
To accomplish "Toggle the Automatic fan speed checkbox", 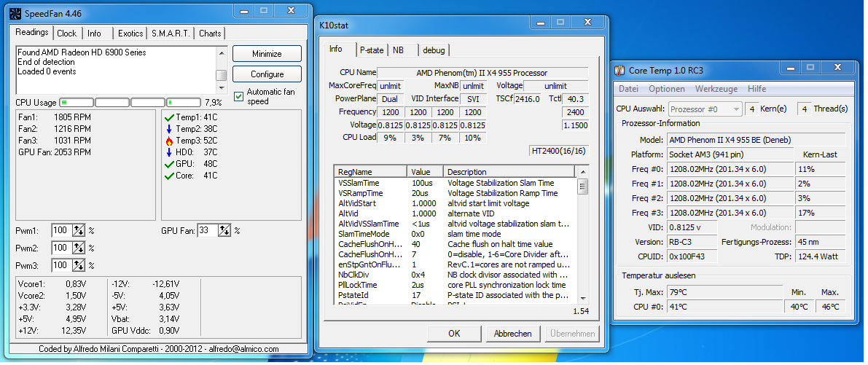I will (x=238, y=96).
